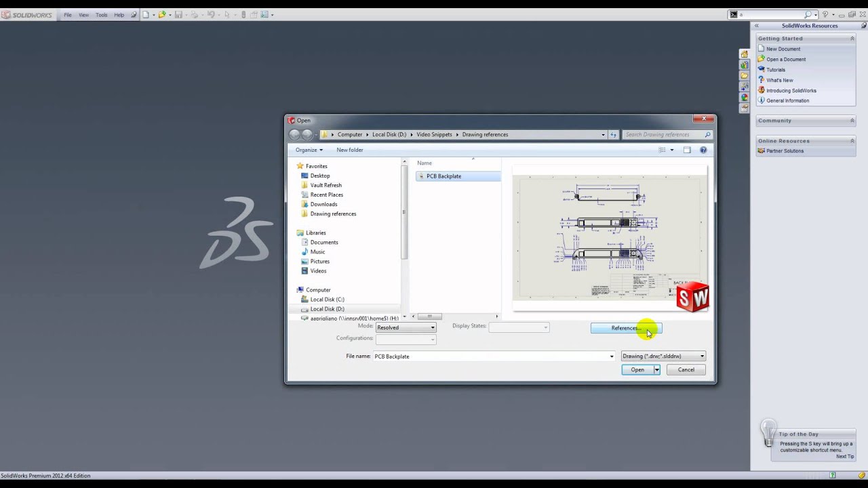Open the Custom Properties task pane tab

pyautogui.click(x=744, y=108)
